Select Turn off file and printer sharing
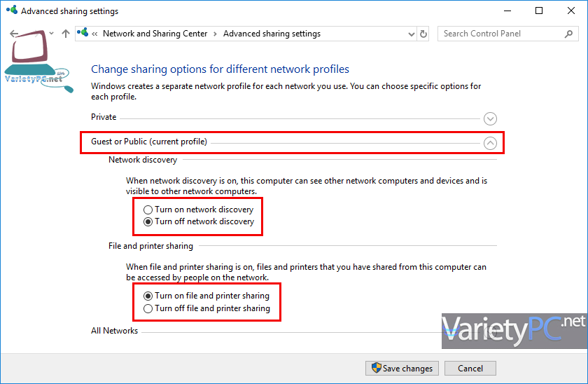Screen dimensions: 588x384 pos(206,308)
